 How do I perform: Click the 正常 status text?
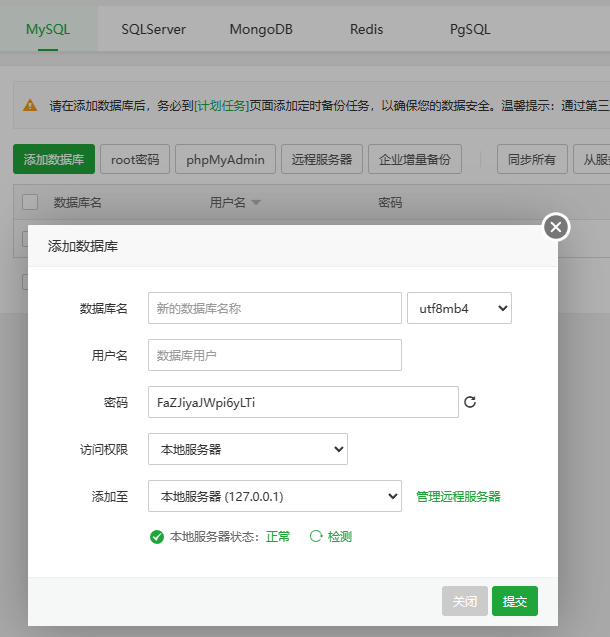coord(278,537)
